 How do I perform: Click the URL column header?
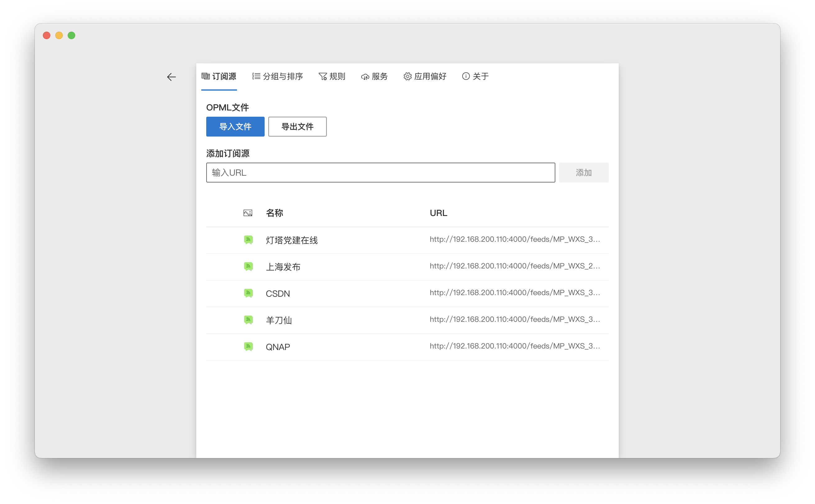pyautogui.click(x=438, y=213)
